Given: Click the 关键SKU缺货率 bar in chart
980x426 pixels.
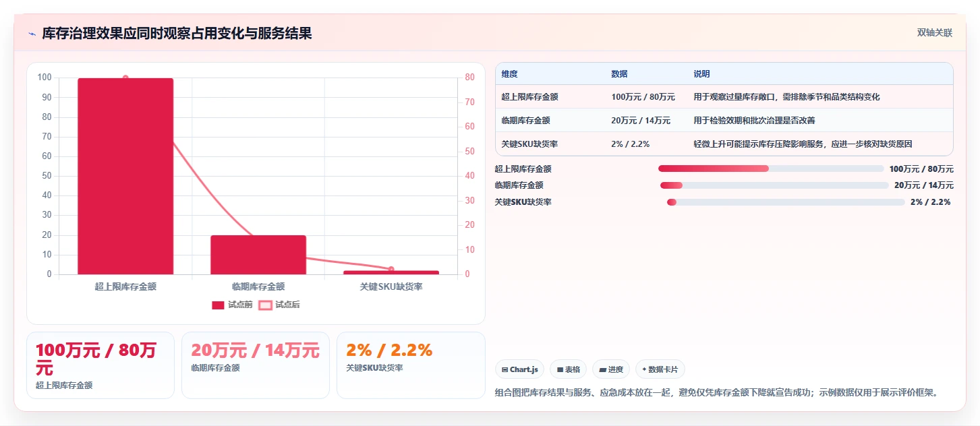Looking at the screenshot, I should point(391,272).
